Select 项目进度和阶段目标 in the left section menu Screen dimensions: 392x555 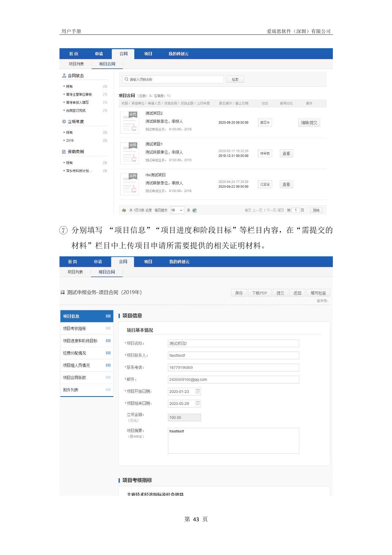coord(80,341)
